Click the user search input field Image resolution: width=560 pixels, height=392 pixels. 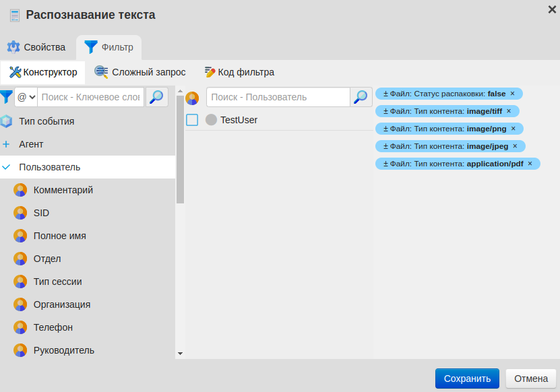(278, 97)
